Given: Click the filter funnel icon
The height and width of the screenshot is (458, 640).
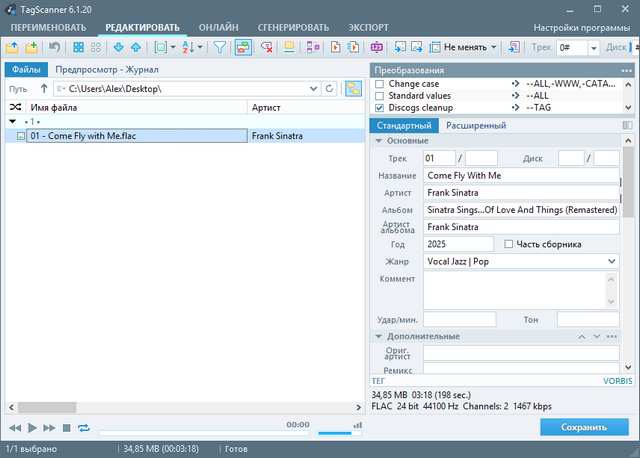Looking at the screenshot, I should (220, 47).
